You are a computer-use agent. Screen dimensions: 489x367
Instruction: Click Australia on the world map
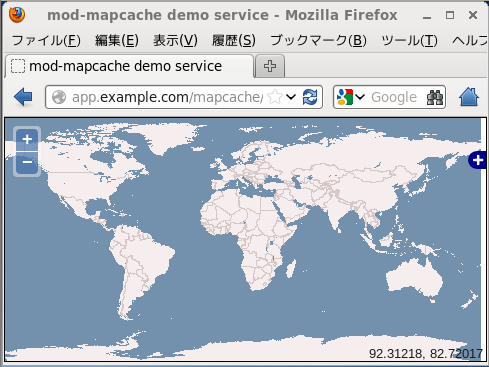415,277
